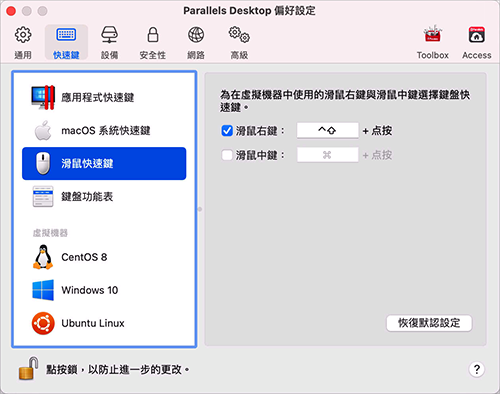Image resolution: width=500 pixels, height=394 pixels.
Task: Open the 高級 advanced tab
Action: 239,42
